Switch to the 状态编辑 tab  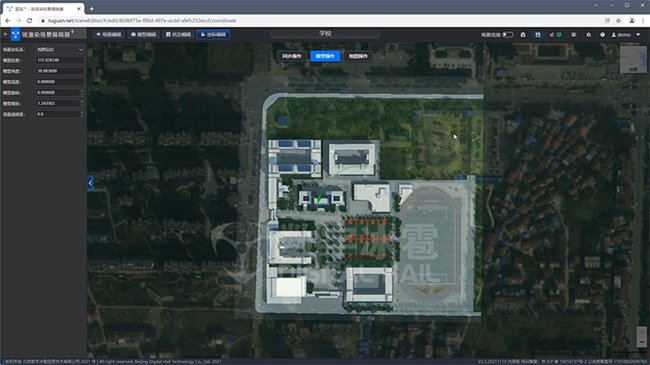coord(178,34)
